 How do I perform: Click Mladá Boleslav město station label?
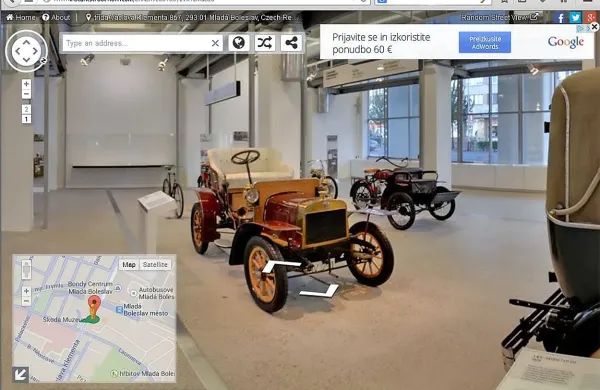(x=146, y=310)
